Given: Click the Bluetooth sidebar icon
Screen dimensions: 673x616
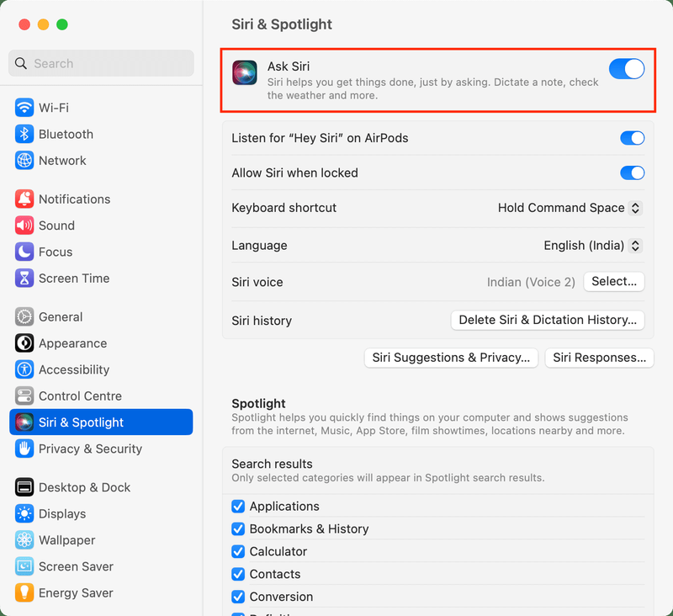Looking at the screenshot, I should point(24,134).
